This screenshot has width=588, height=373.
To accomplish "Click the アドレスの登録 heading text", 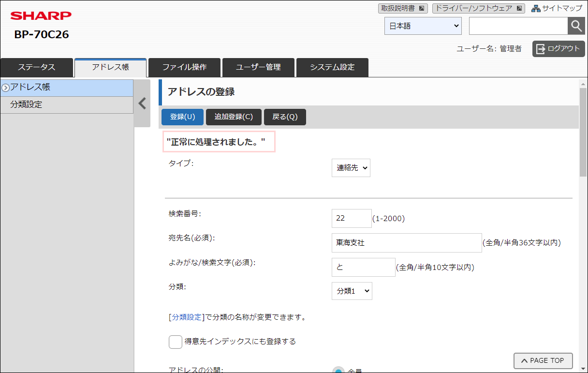I will pyautogui.click(x=201, y=92).
